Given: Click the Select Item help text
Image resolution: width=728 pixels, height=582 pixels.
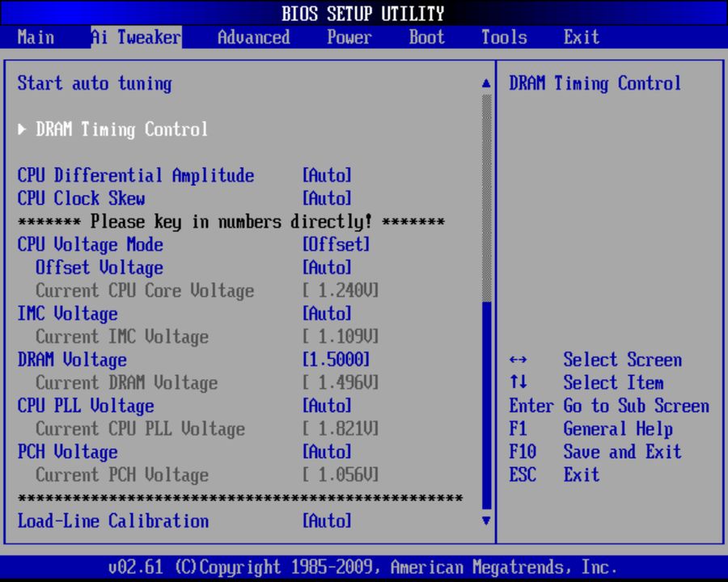Looking at the screenshot, I should [x=613, y=383].
